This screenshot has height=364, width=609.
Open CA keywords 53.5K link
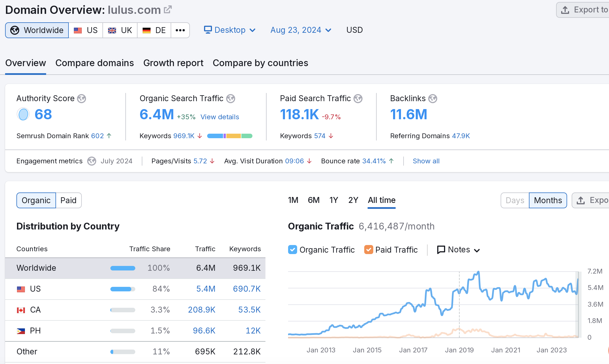[249, 310]
